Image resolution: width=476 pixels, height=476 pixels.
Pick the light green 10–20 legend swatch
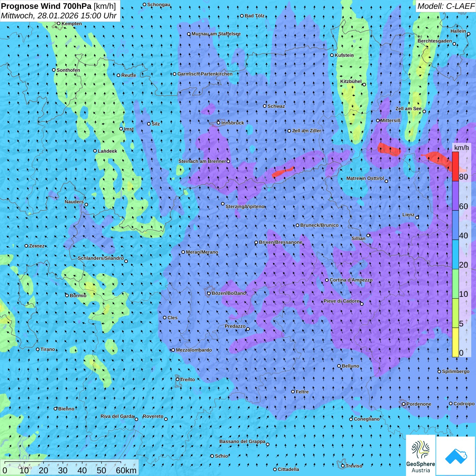tap(455, 284)
